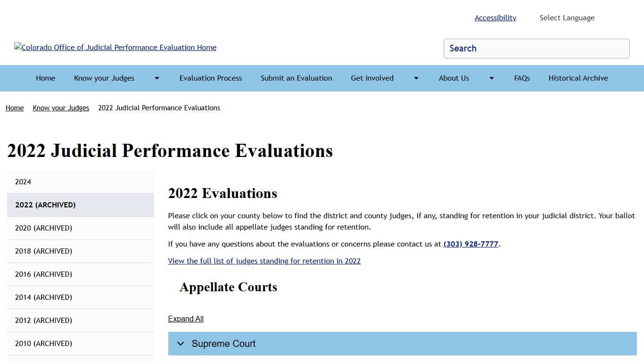Image resolution: width=644 pixels, height=362 pixels.
Task: Open the FAQs page
Action: click(x=522, y=78)
